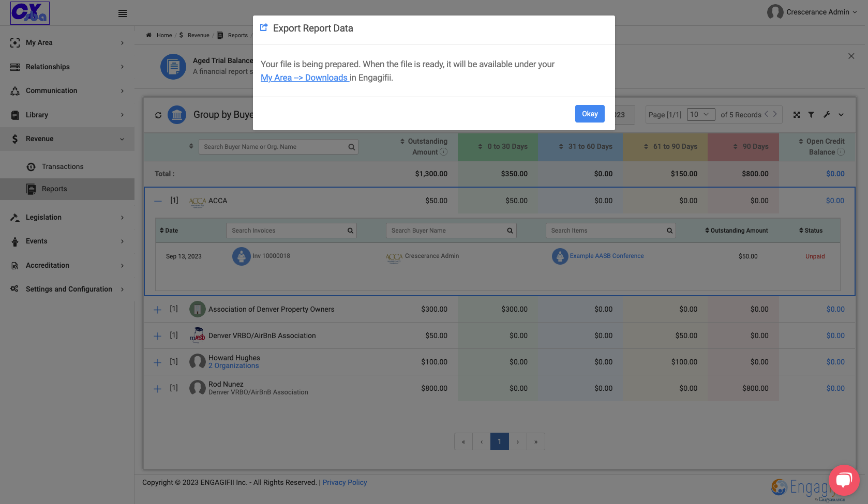Open Cresceranсe Admin user menu

pyautogui.click(x=812, y=12)
